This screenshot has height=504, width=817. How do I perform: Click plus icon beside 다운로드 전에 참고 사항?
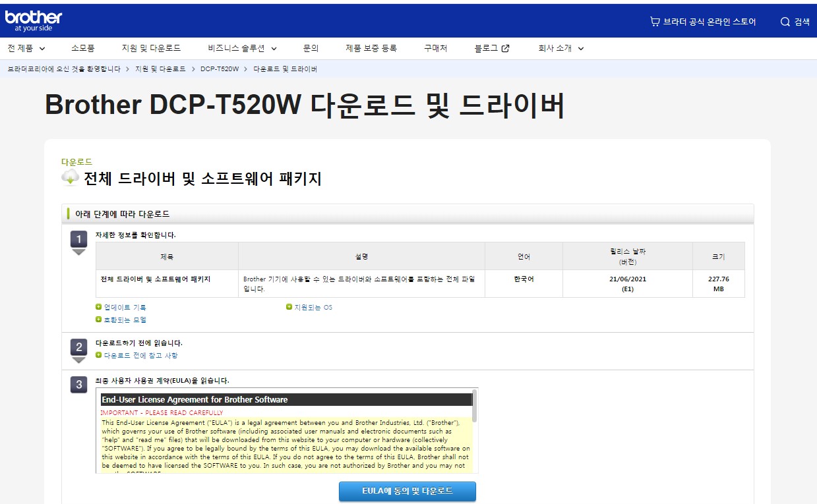click(x=99, y=355)
